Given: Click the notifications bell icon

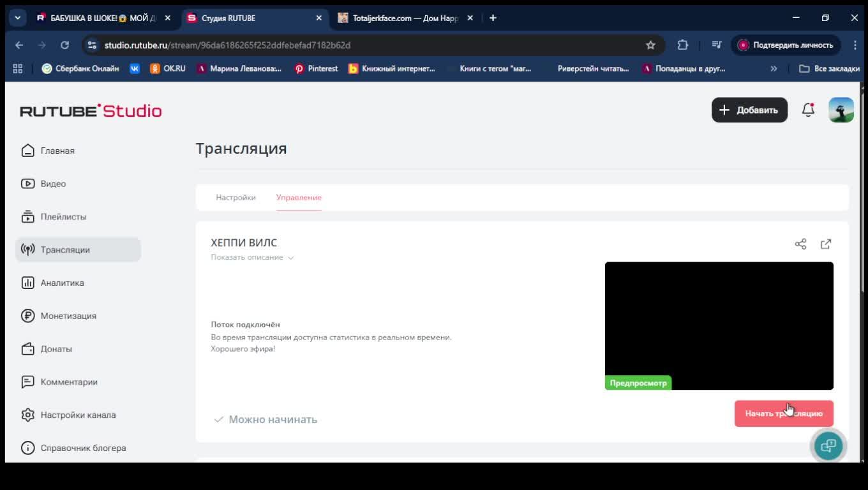Looking at the screenshot, I should point(808,110).
